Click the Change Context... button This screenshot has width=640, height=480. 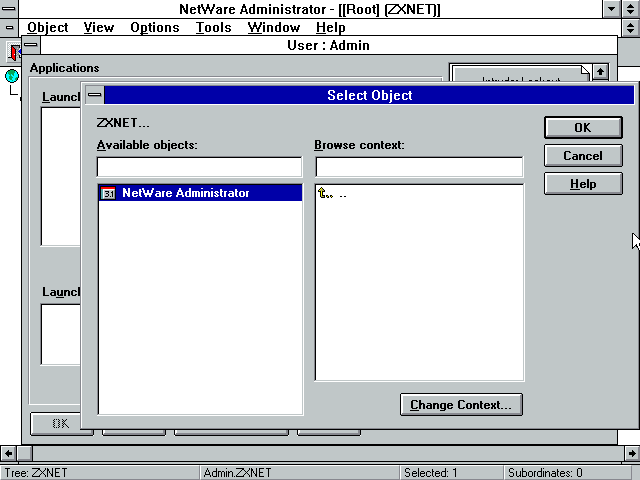[x=461, y=404]
